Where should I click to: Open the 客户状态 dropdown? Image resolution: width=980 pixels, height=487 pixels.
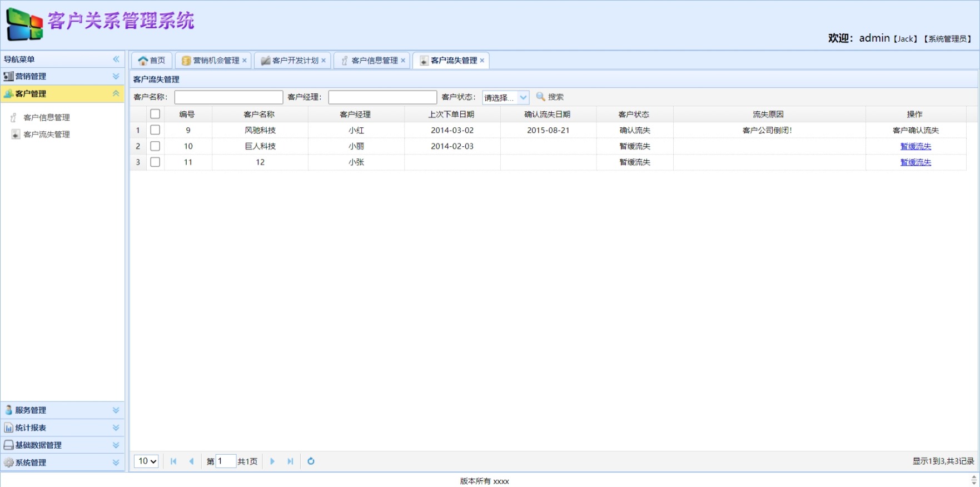[x=523, y=97]
